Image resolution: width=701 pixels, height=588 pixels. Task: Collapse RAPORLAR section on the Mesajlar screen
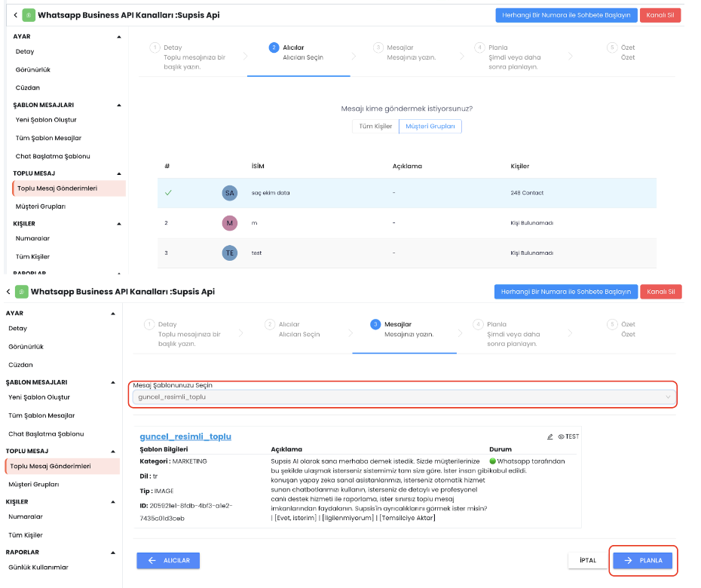[x=113, y=553]
